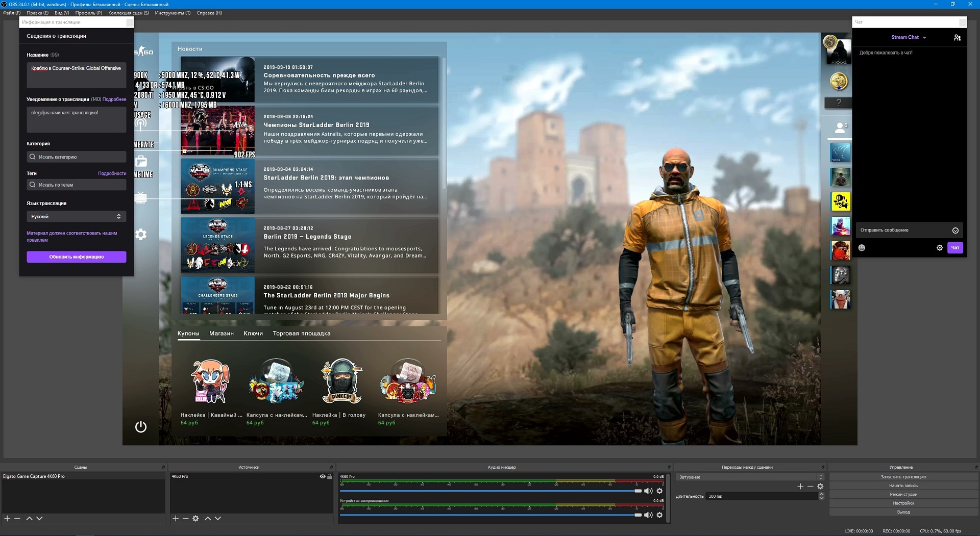Remove selected scene with minus icon

[x=17, y=518]
